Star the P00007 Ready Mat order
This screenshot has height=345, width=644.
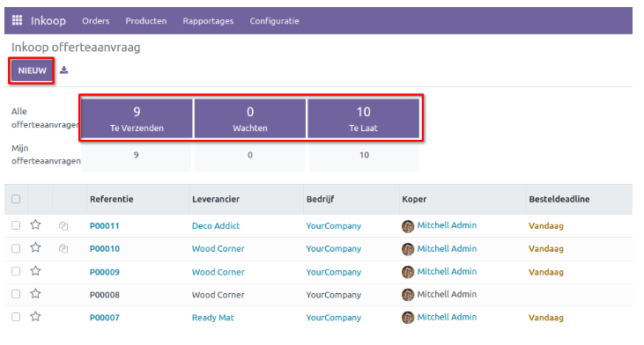point(36,317)
